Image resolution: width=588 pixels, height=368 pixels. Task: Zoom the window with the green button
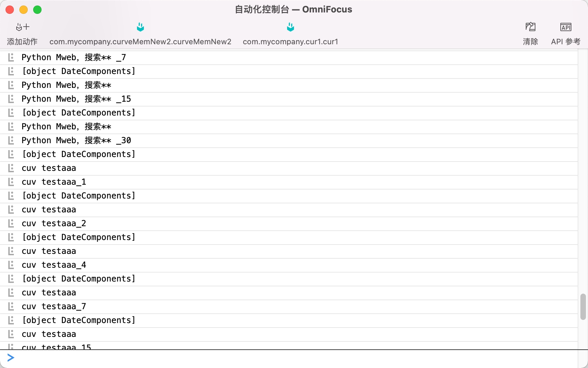coord(37,10)
